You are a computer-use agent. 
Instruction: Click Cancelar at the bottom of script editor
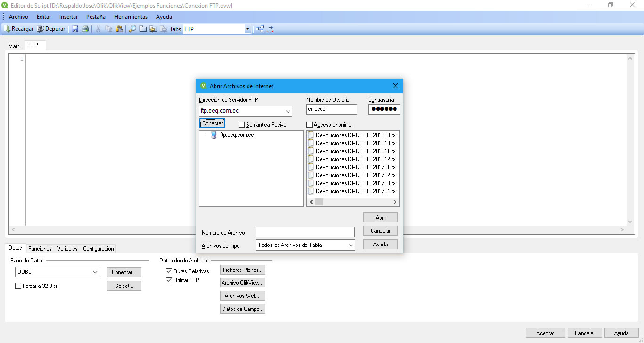[585, 333]
